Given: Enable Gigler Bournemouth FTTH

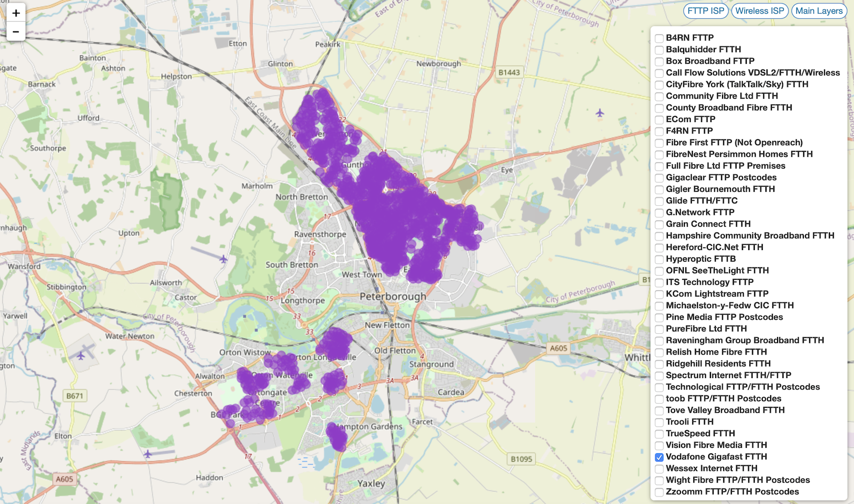Looking at the screenshot, I should pyautogui.click(x=659, y=190).
